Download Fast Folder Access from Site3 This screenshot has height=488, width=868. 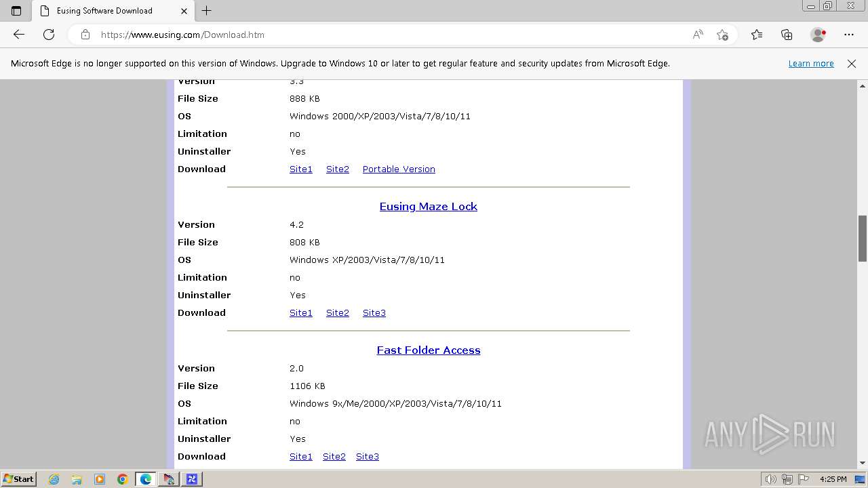click(368, 457)
